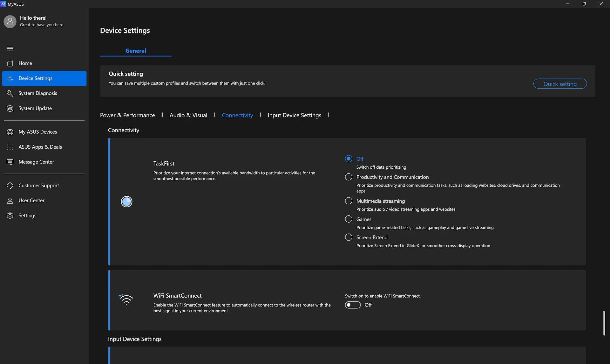Jump to Audio & Visual section
Screen dimensions: 610x364
click(188, 115)
